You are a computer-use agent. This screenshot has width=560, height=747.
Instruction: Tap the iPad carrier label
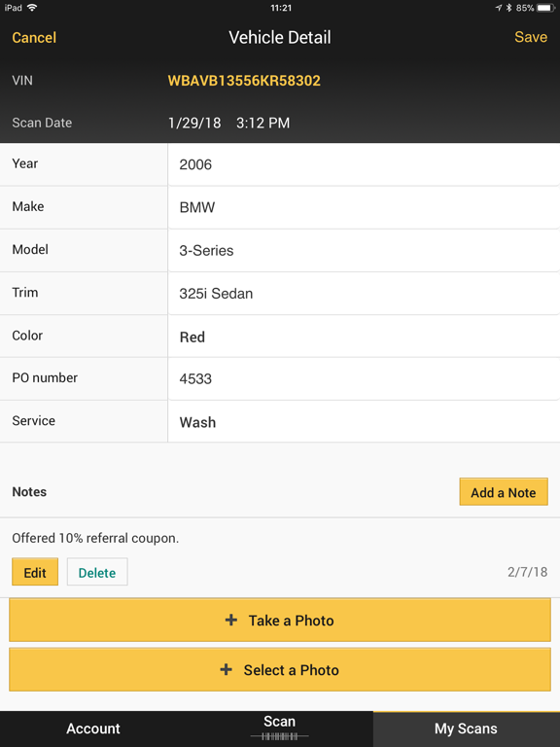click(x=14, y=8)
